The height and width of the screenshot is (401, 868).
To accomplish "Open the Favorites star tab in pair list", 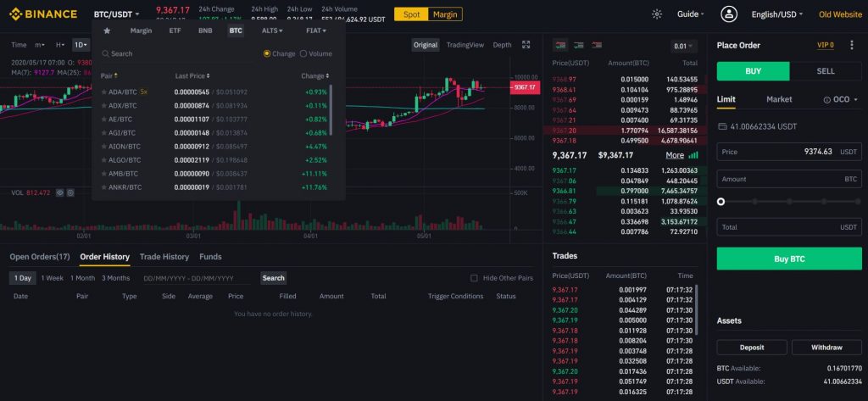I will point(107,31).
